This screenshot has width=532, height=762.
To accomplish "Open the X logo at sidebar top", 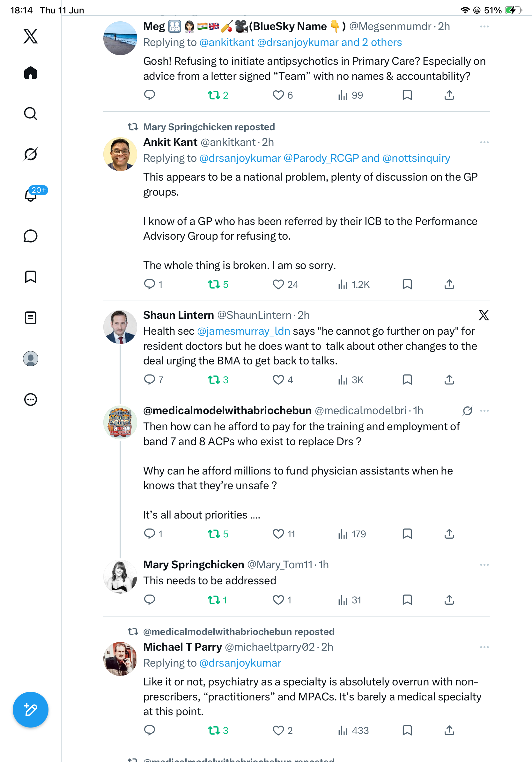I will [x=31, y=36].
